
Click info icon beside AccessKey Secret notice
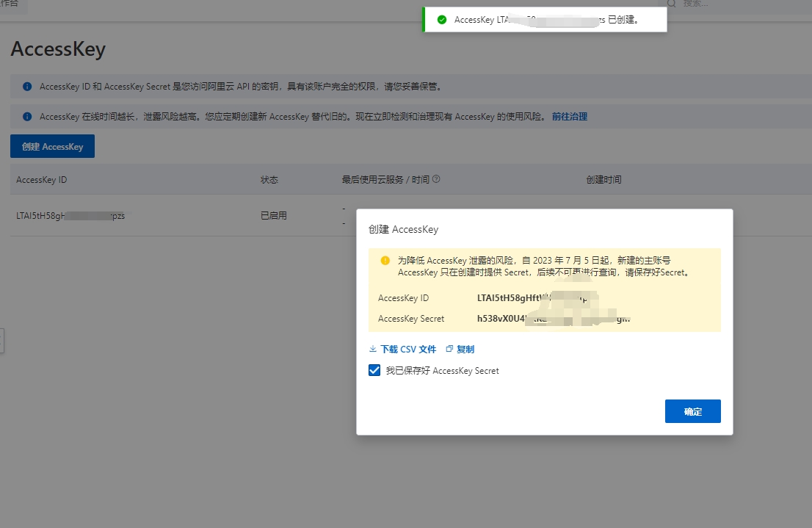27,87
